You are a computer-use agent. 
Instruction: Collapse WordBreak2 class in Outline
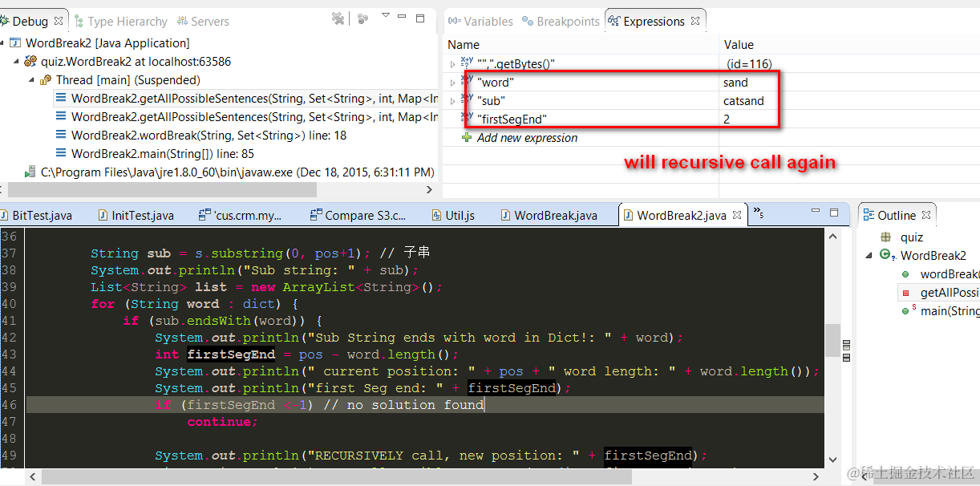pyautogui.click(x=869, y=255)
